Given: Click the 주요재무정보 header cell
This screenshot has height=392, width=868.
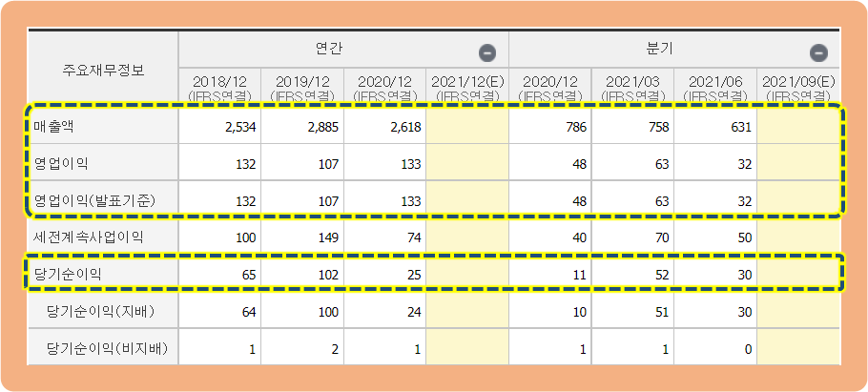Looking at the screenshot, I should (x=103, y=71).
